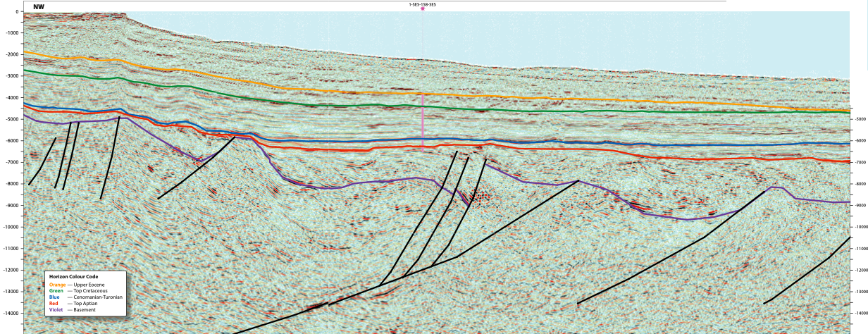Click the Horizon Colour Code legend title

coord(73,277)
